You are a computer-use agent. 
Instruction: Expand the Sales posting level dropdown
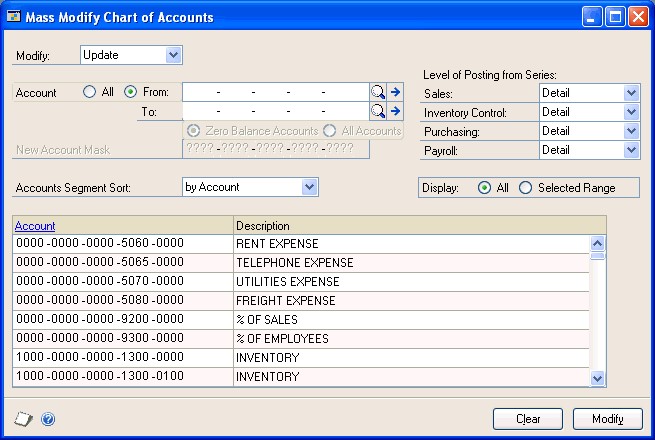[631, 93]
